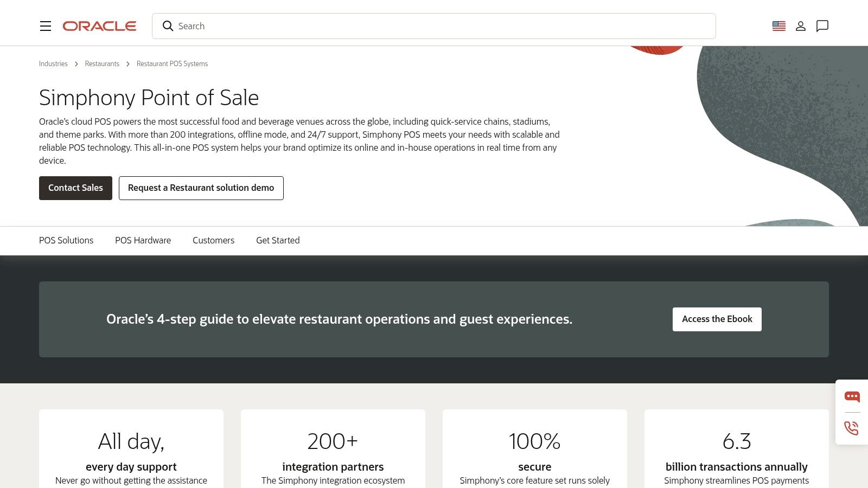Go to the Industries breadcrumb
This screenshot has width=868, height=488.
point(53,63)
